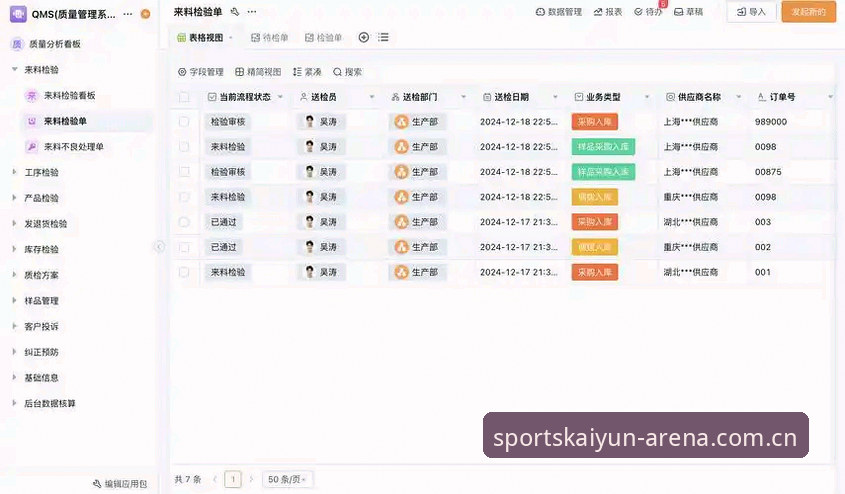Open 待办 to-do list
Screen dimensions: 845x494
(648, 12)
